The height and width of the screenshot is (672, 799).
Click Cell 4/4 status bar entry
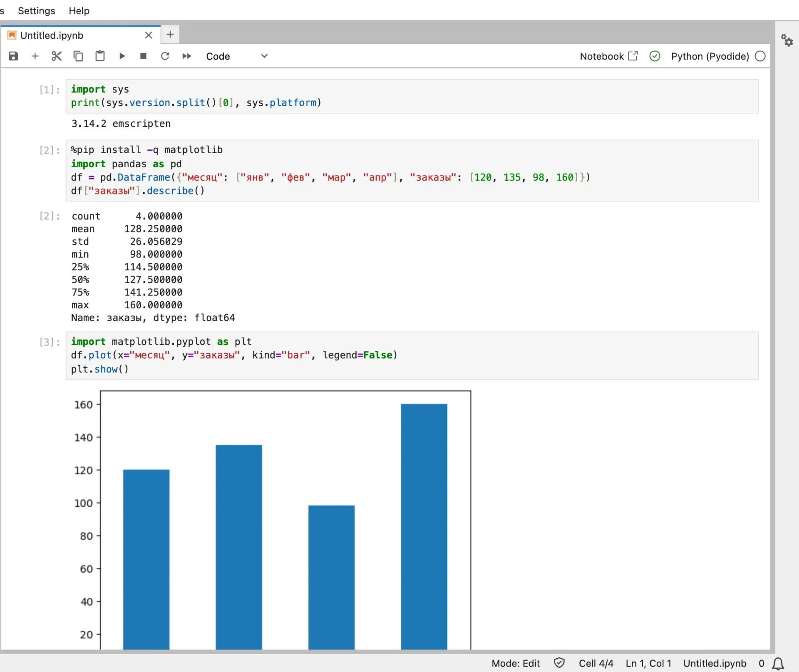pyautogui.click(x=596, y=663)
